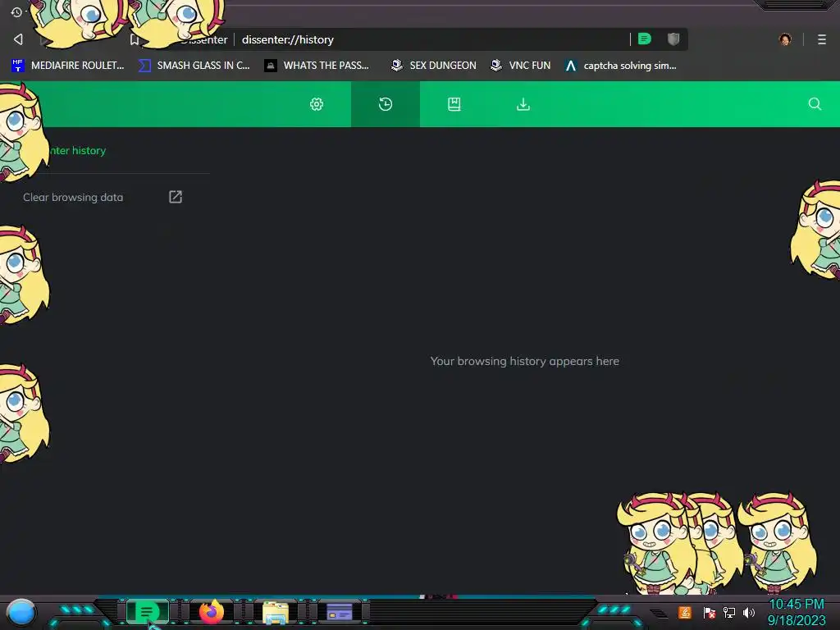
Task: Open the WHATS THE PASS... bookmark
Action: click(x=317, y=66)
